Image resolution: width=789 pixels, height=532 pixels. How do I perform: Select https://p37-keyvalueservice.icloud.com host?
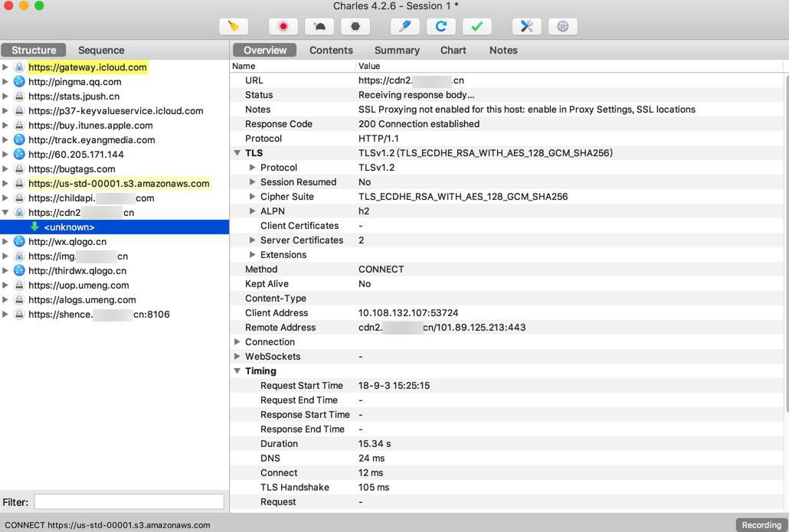[x=116, y=111]
